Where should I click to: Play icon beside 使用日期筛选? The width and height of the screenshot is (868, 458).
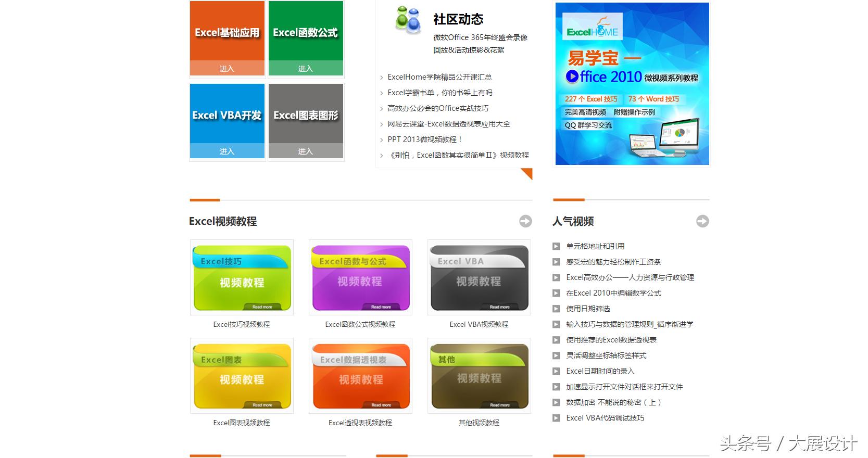point(556,309)
